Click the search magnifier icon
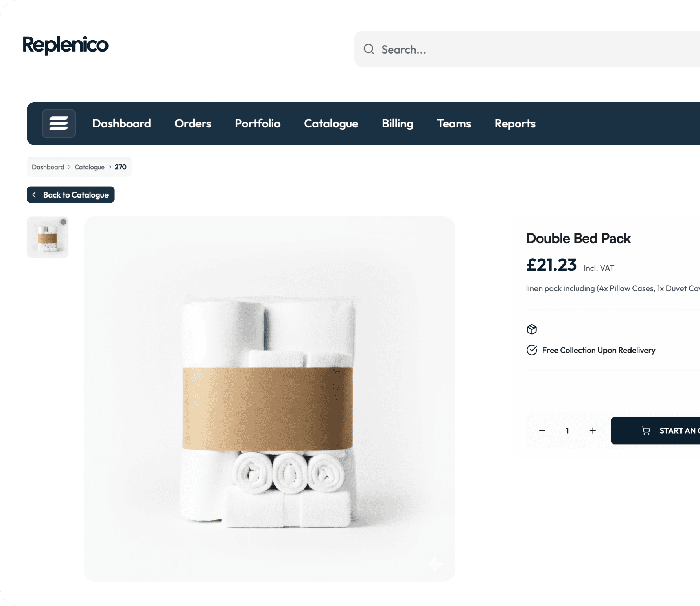This screenshot has width=700, height=606. point(368,49)
